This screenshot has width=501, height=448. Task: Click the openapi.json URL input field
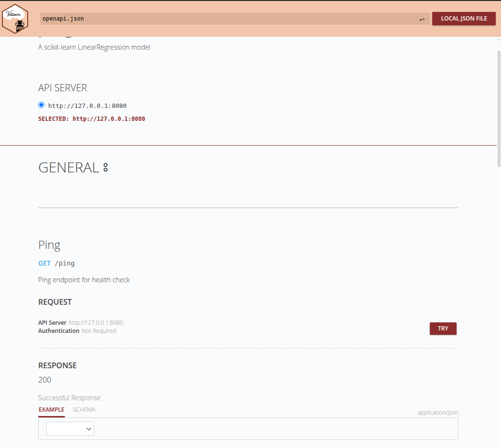point(235,19)
